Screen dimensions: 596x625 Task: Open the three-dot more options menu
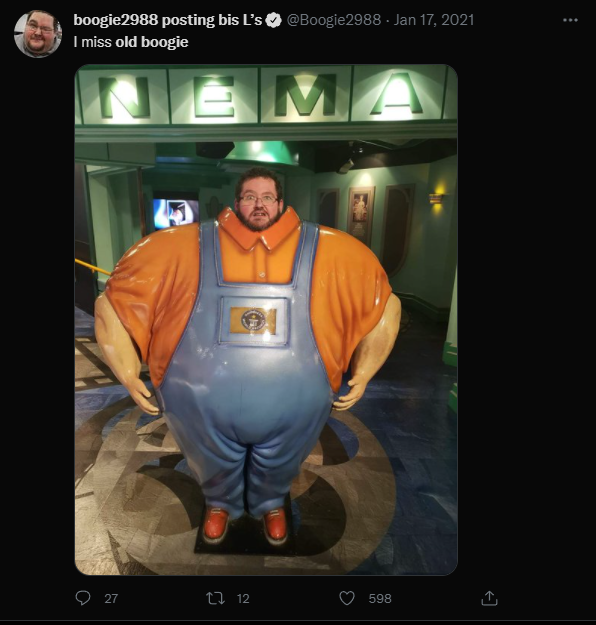coord(570,20)
